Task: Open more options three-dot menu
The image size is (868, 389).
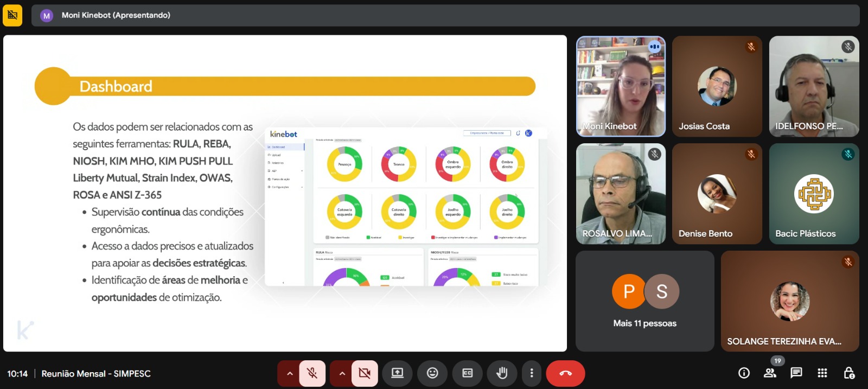Action: (x=532, y=373)
